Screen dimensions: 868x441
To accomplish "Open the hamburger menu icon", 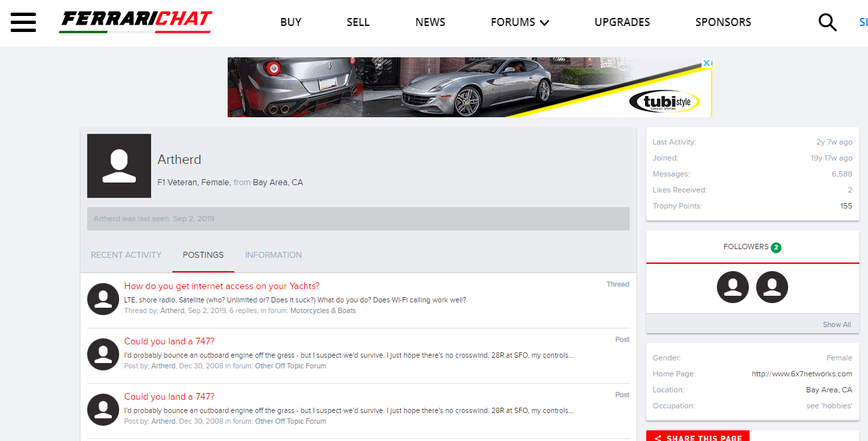I will click(x=23, y=22).
